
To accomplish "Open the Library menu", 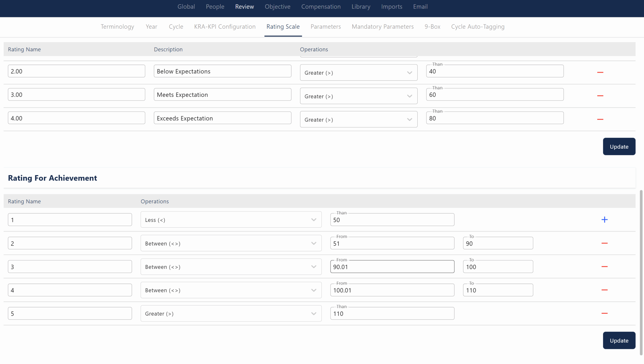I will tap(361, 7).
